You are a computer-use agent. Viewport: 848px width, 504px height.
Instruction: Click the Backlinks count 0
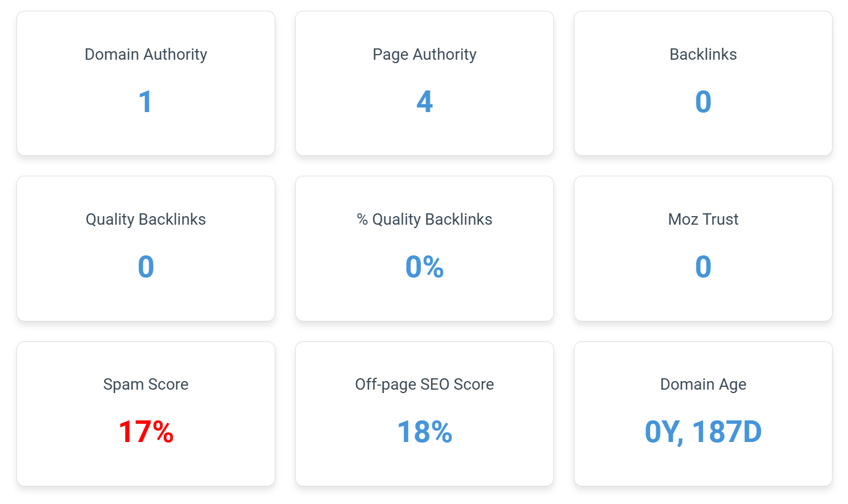pos(703,102)
